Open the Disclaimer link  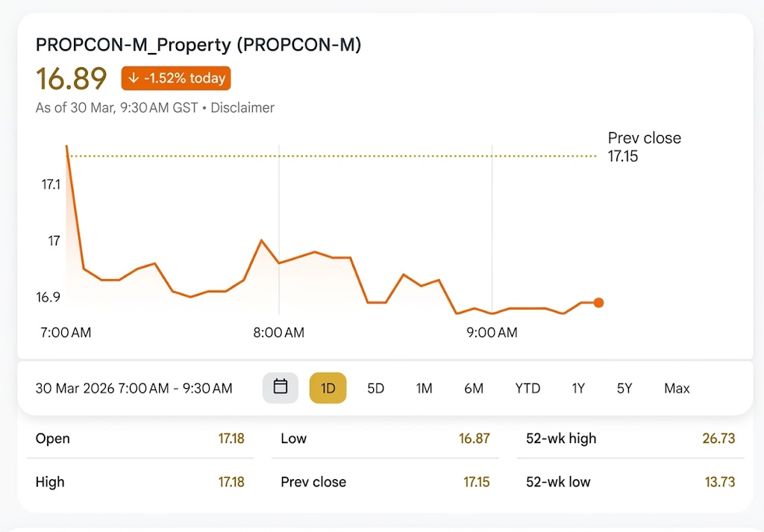point(242,107)
